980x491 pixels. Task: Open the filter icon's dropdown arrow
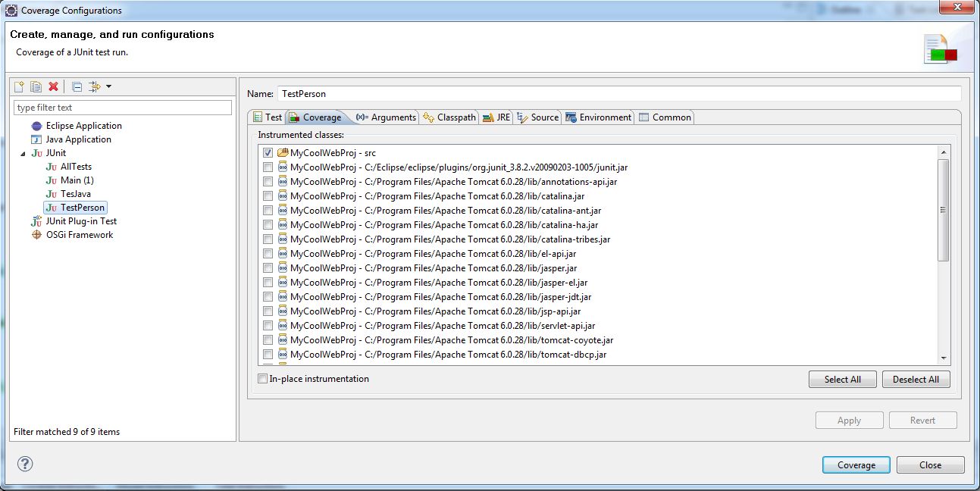(108, 86)
